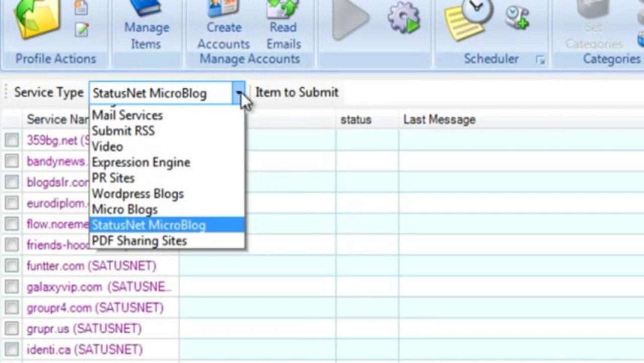Viewport: 644px width, 363px height.
Task: Click the Set Categories icon
Action: pyautogui.click(x=594, y=9)
